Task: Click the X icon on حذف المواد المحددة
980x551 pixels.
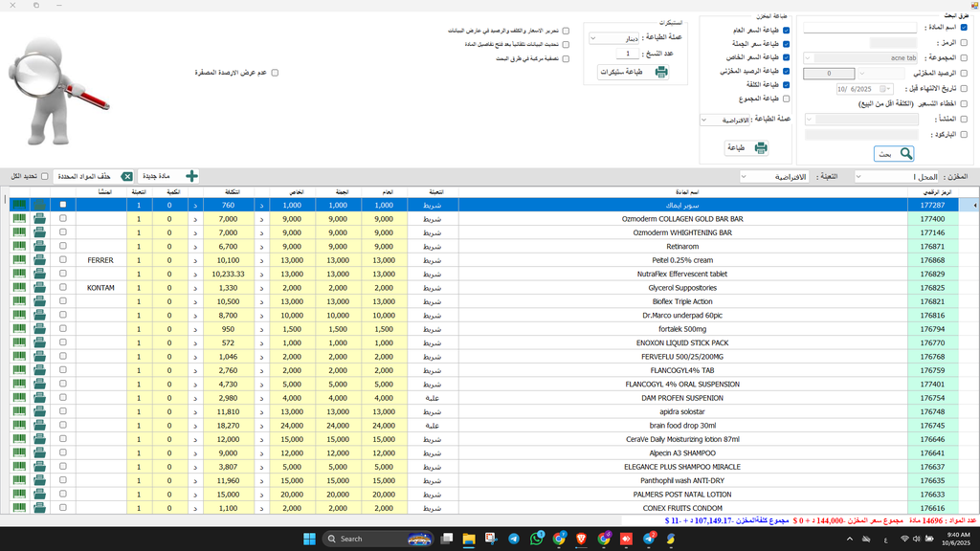Action: point(126,176)
